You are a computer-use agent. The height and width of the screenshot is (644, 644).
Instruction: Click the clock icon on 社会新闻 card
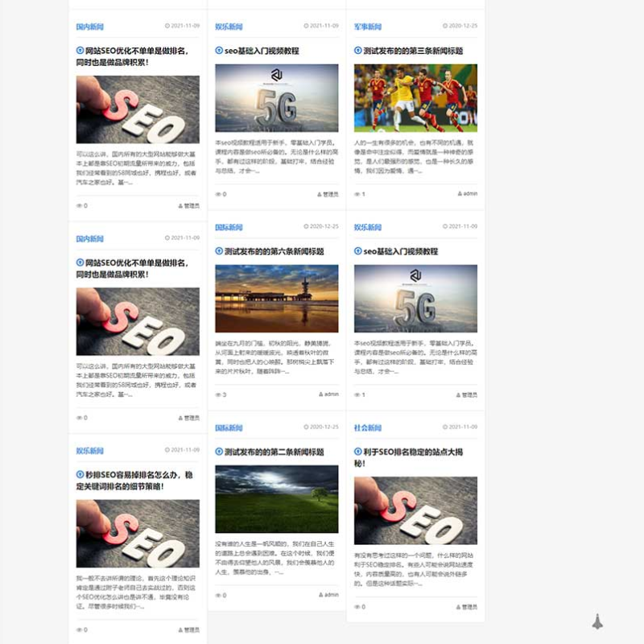(445, 427)
